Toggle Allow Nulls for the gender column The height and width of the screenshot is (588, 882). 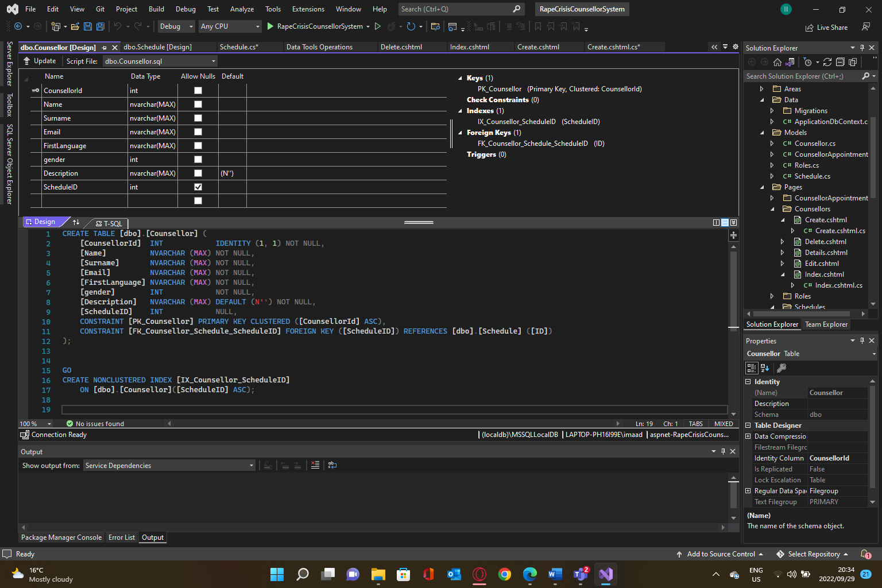click(x=198, y=160)
